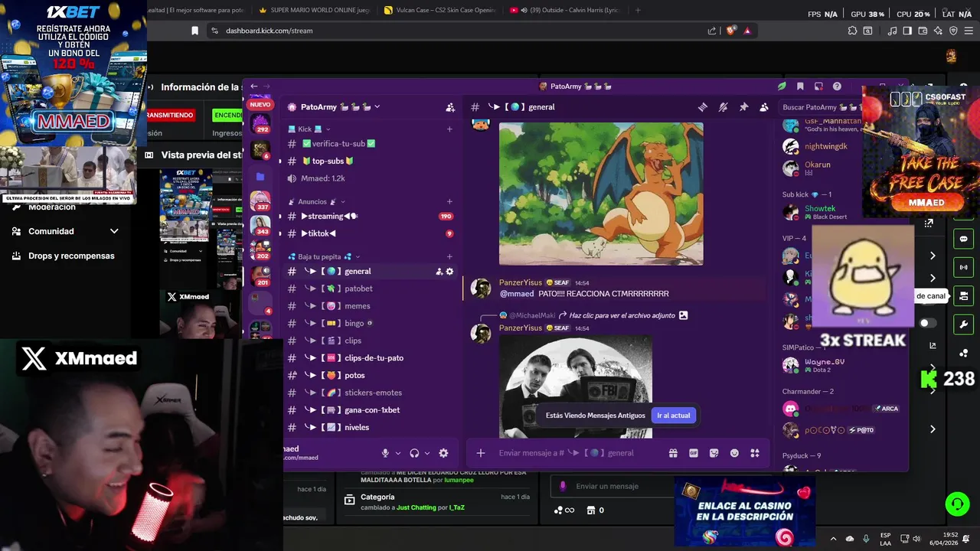
Task: Open PanzerYisus profile from the @mmaed message
Action: click(520, 282)
